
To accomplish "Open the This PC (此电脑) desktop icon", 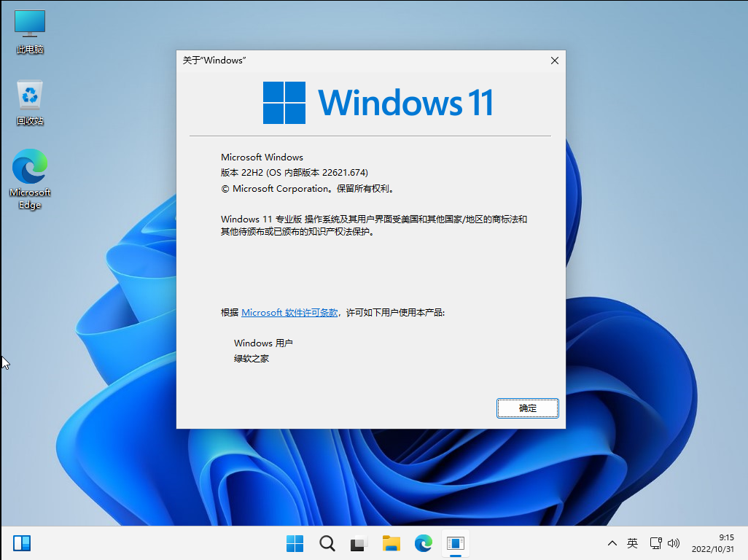I will (x=30, y=31).
